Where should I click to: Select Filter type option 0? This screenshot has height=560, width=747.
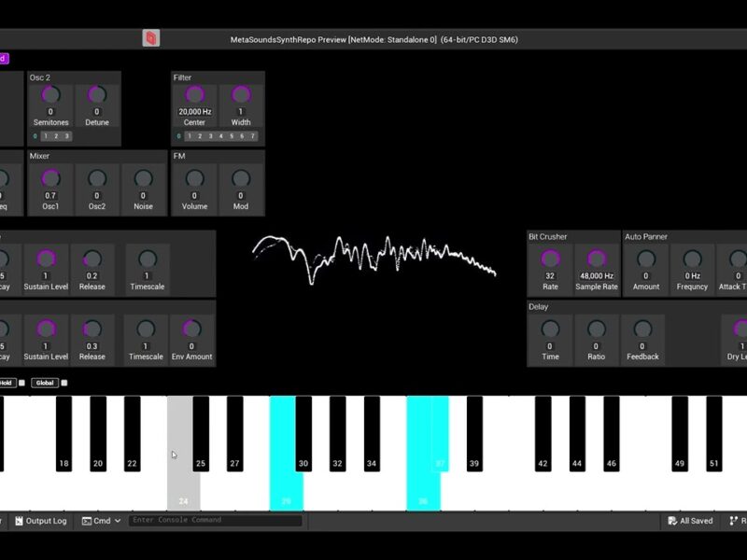(x=178, y=136)
